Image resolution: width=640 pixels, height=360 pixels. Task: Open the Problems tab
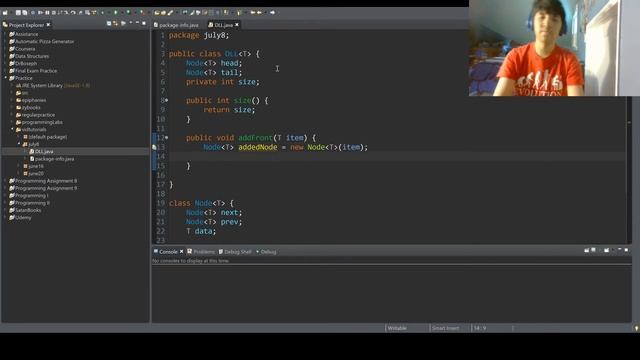click(201, 252)
